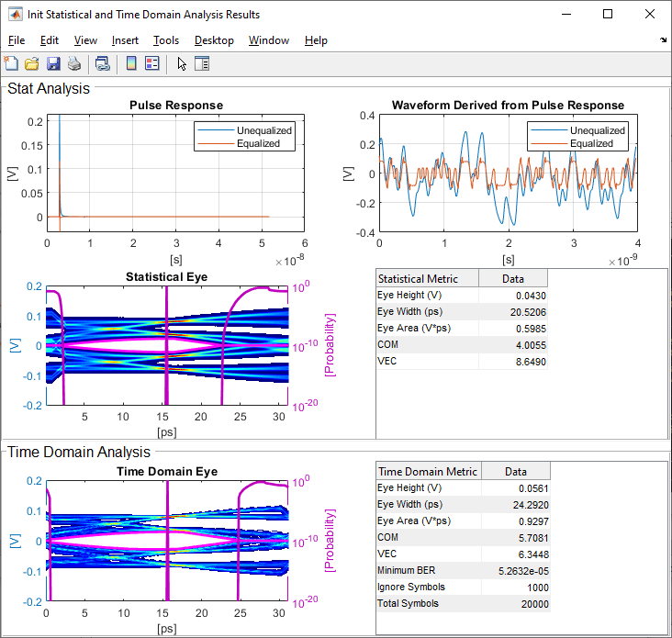Click the Insert Legend icon
Viewport: 672px width, 638px height.
coord(151,63)
